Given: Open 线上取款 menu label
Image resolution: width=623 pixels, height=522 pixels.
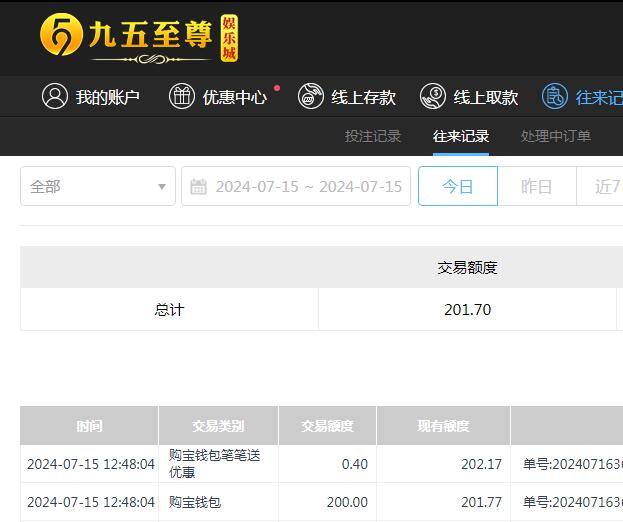Looking at the screenshot, I should click(486, 97).
